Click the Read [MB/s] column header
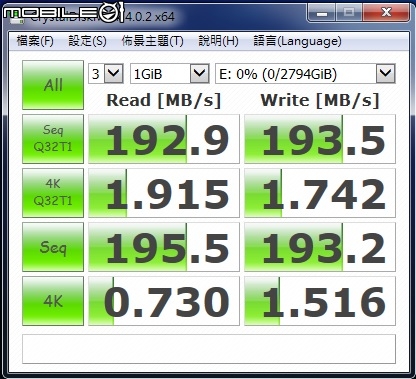This screenshot has height=379, width=416. point(164,100)
